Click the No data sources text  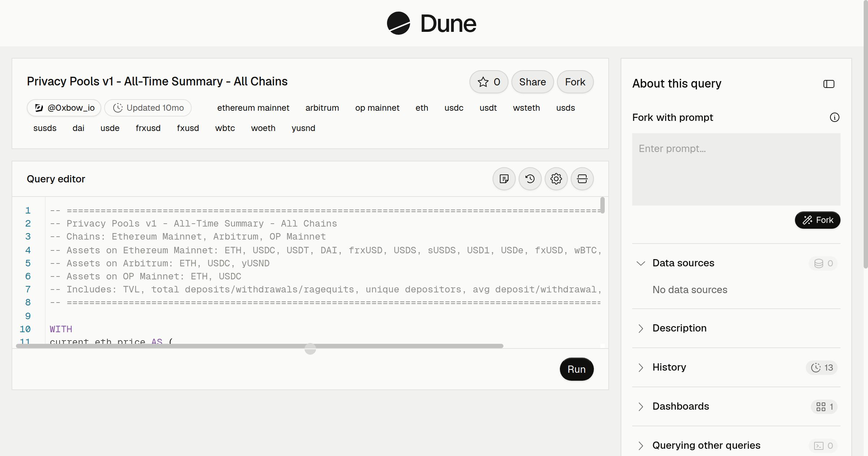690,290
